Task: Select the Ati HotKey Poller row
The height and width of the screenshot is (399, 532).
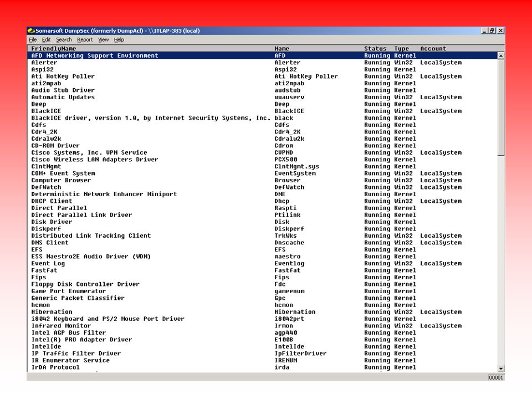Action: point(262,76)
